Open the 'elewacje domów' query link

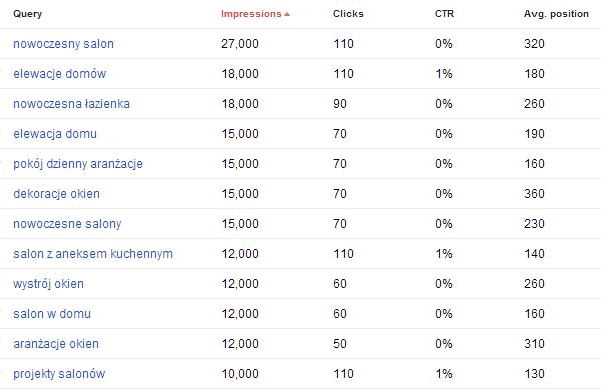pyautogui.click(x=59, y=74)
